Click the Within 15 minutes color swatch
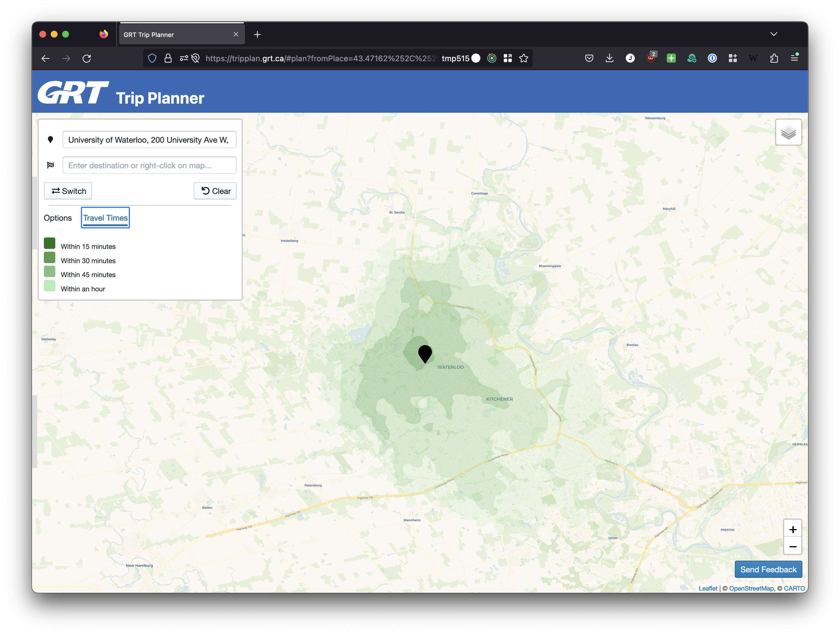 50,243
